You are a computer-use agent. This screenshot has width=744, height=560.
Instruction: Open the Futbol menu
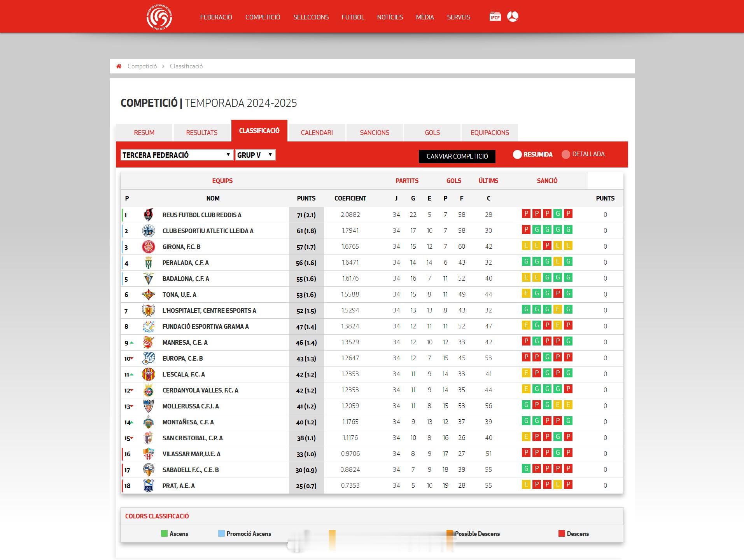click(353, 17)
